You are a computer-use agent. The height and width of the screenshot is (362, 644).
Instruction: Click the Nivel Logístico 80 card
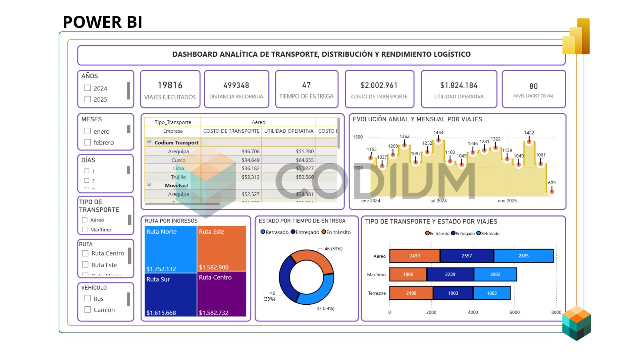(x=534, y=89)
